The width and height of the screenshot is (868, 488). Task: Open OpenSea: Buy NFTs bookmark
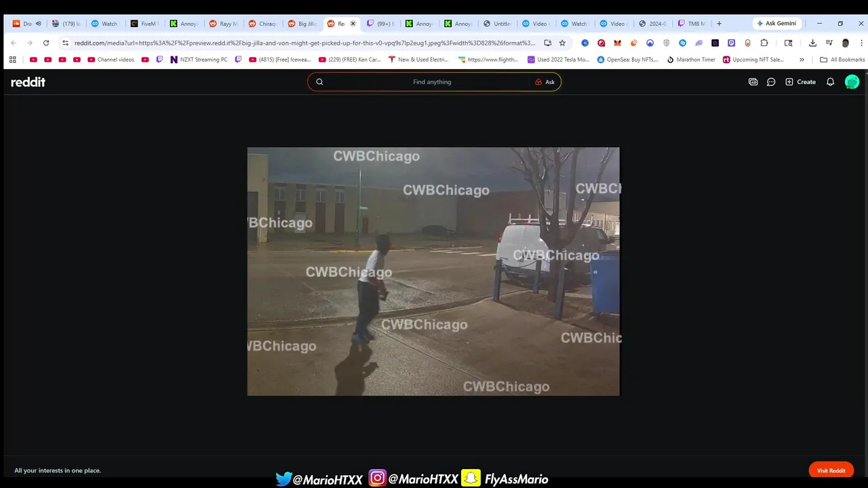pos(627,60)
